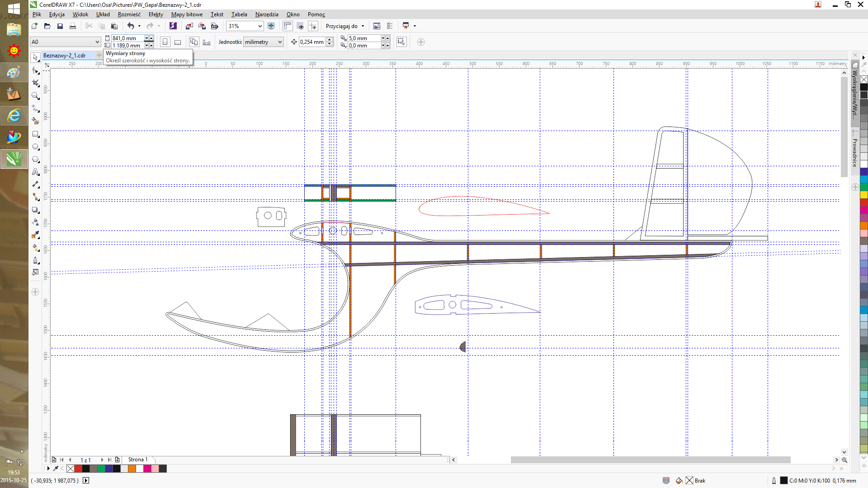Select the Zoom tool in toolbox

point(36,96)
